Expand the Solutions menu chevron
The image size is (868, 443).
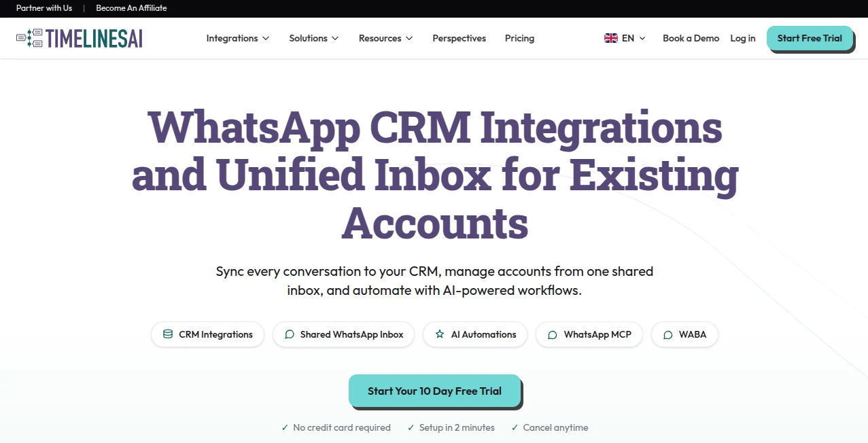[x=335, y=38]
